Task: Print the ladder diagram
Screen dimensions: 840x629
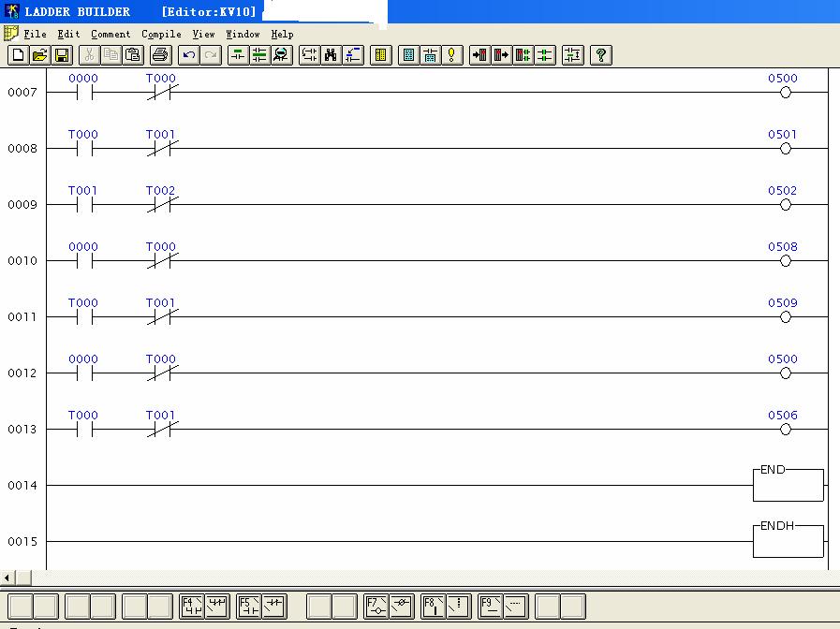Action: (161, 55)
